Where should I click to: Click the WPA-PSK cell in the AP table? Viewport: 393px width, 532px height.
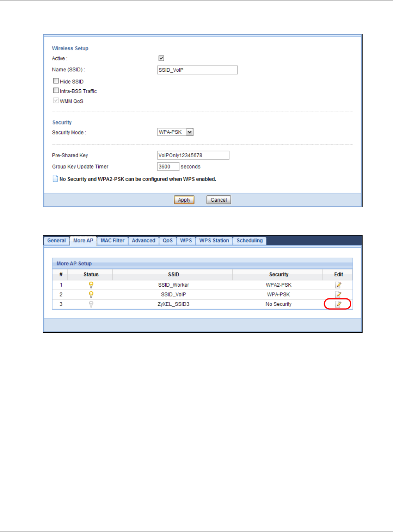coord(279,294)
